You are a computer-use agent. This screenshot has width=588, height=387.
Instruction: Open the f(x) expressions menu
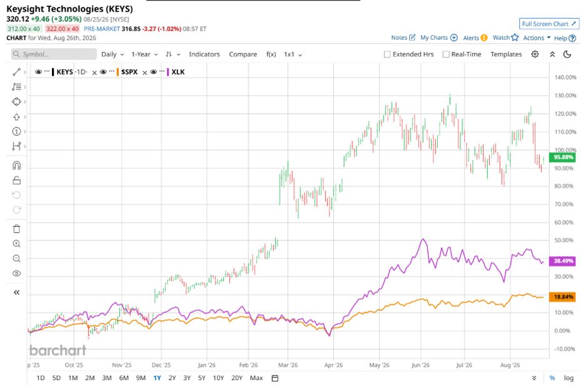(x=271, y=54)
